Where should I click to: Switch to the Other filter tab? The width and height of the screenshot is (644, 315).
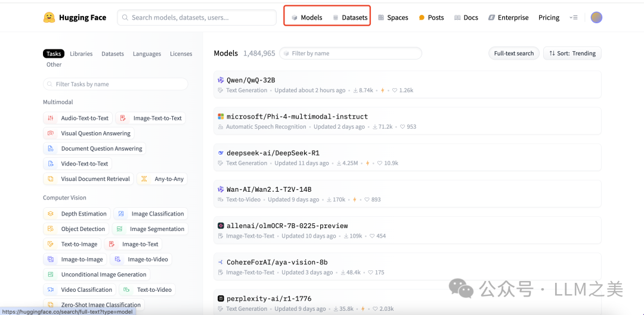pos(54,64)
